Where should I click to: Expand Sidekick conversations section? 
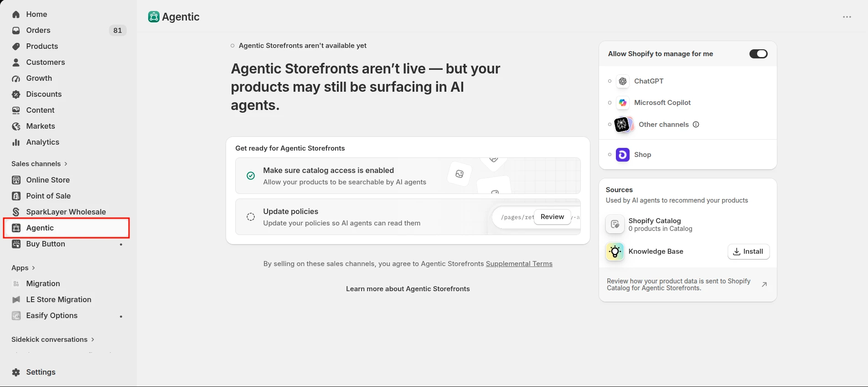pos(53,340)
